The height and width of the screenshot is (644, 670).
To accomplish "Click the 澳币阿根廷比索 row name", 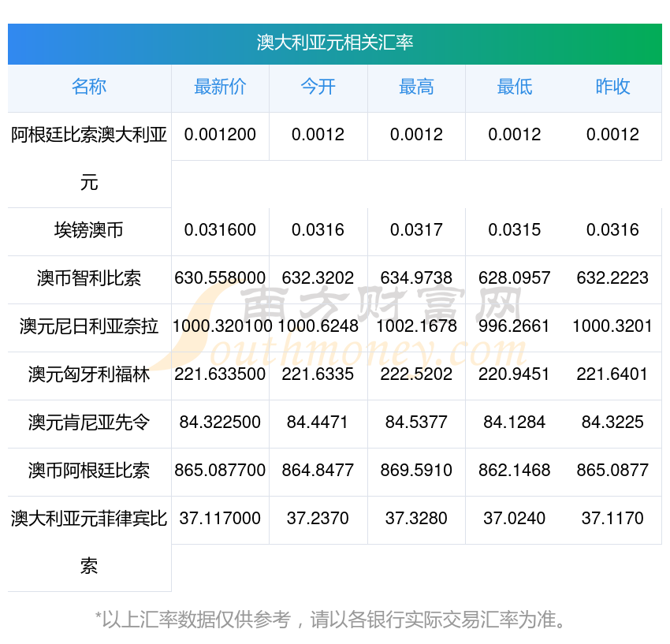I will (x=89, y=471).
